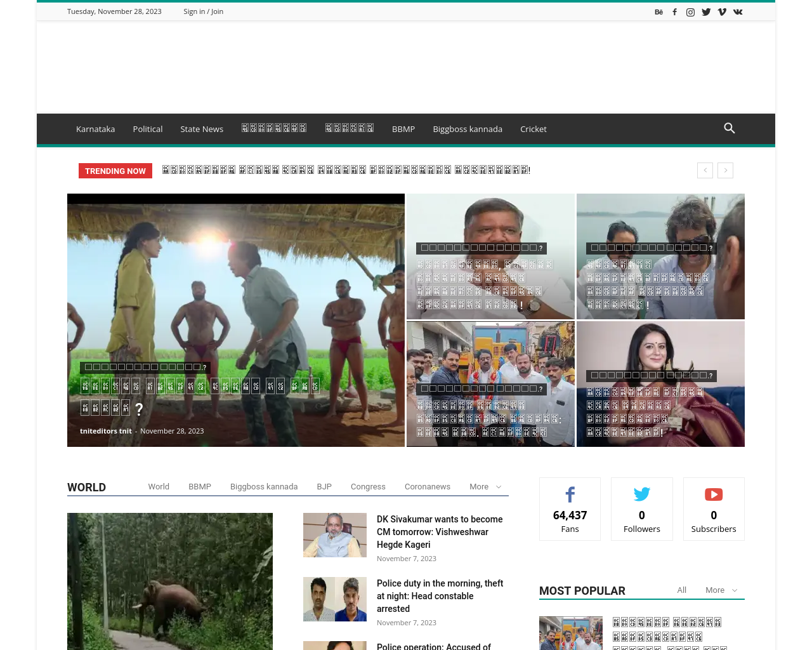Click the MOST POPULAR heading
Image resolution: width=812 pixels, height=650 pixels.
(x=582, y=591)
